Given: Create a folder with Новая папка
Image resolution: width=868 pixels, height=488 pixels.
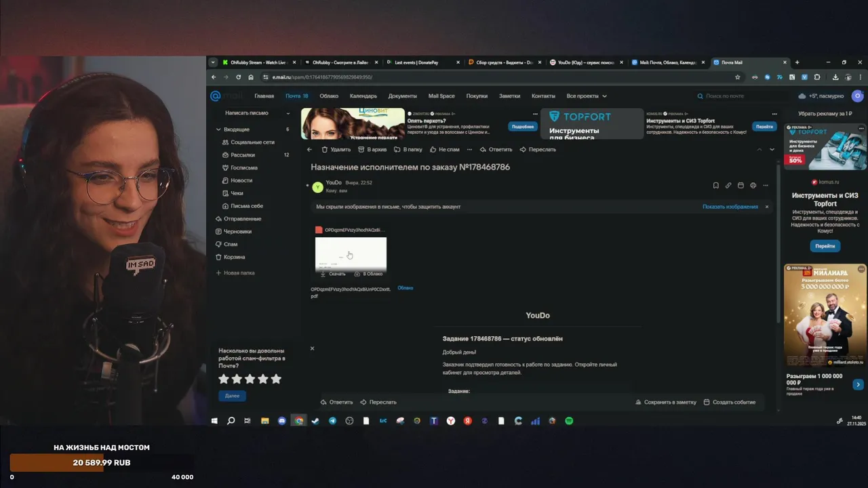Looking at the screenshot, I should (235, 273).
